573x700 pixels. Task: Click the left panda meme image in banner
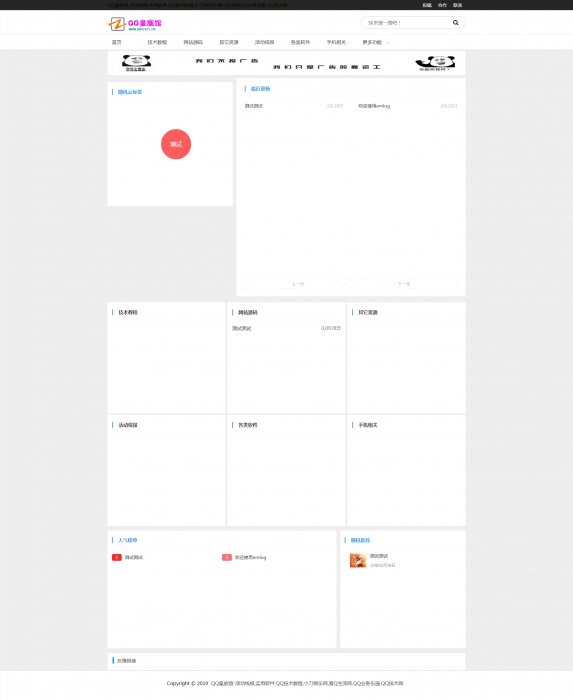tap(136, 63)
